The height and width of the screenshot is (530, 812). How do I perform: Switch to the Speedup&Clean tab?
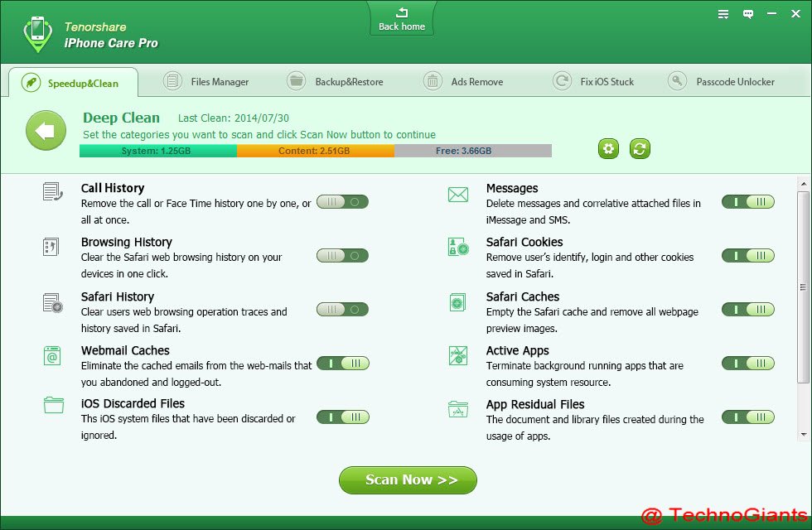point(73,83)
